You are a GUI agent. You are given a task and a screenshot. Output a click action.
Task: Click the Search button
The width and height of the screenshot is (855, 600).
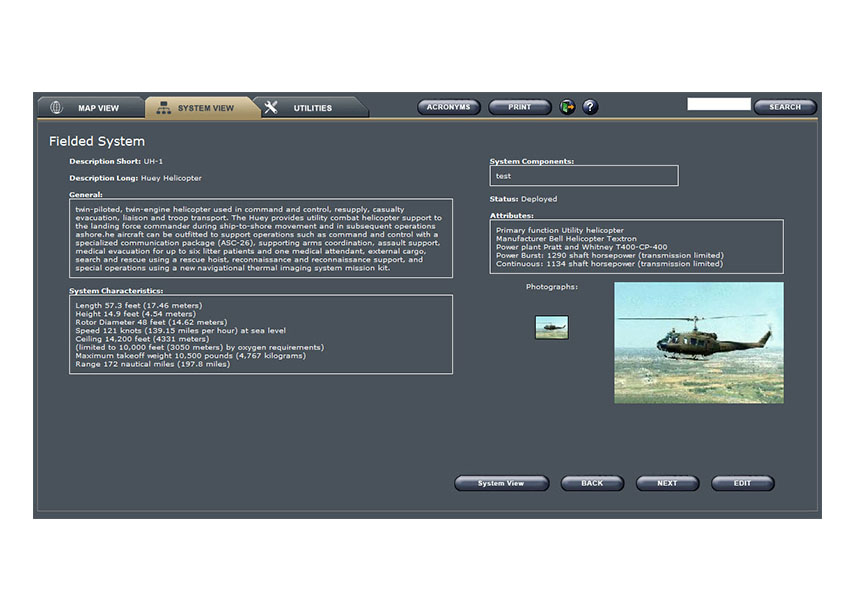pyautogui.click(x=785, y=107)
